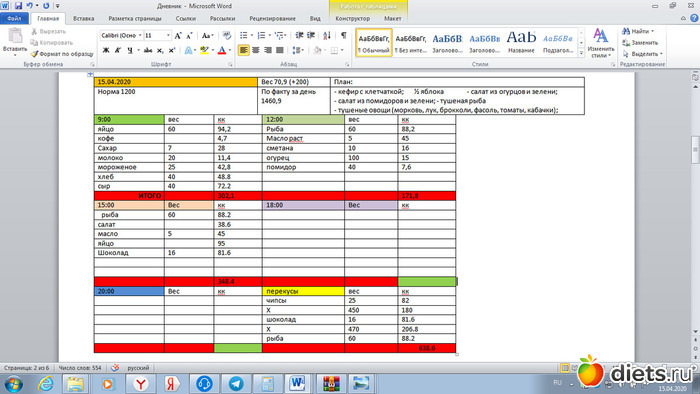Click the show paragraph marks icon

point(343,35)
